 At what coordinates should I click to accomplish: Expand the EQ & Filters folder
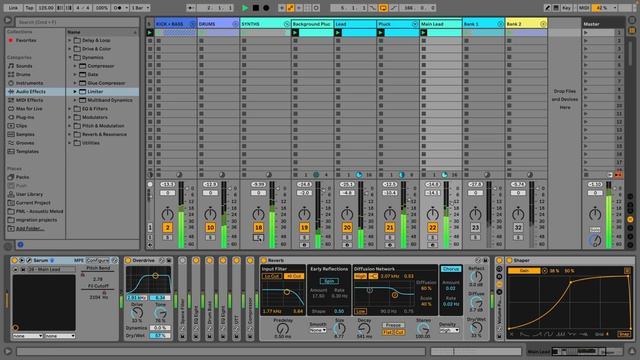[x=70, y=109]
